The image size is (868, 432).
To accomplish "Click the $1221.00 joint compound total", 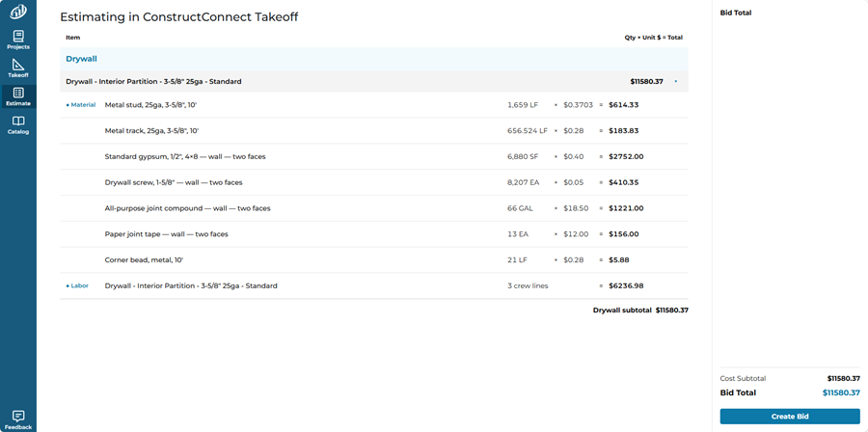I will point(626,208).
